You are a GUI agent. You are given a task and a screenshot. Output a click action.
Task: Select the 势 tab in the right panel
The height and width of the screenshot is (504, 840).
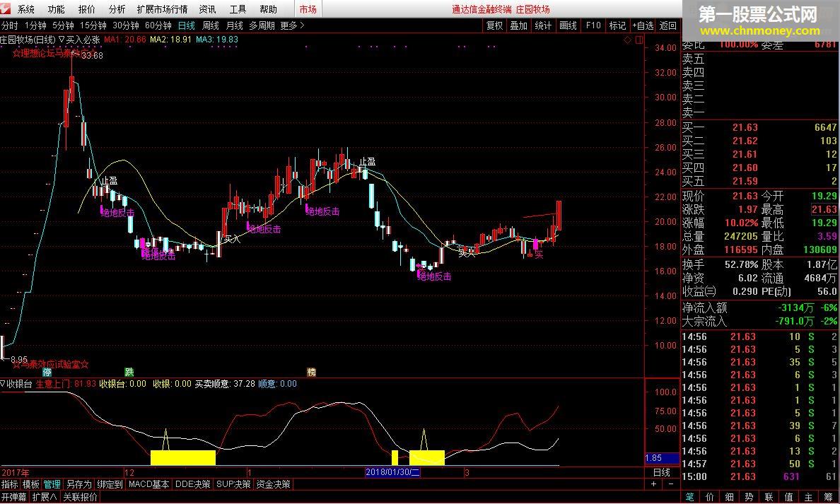[749, 498]
